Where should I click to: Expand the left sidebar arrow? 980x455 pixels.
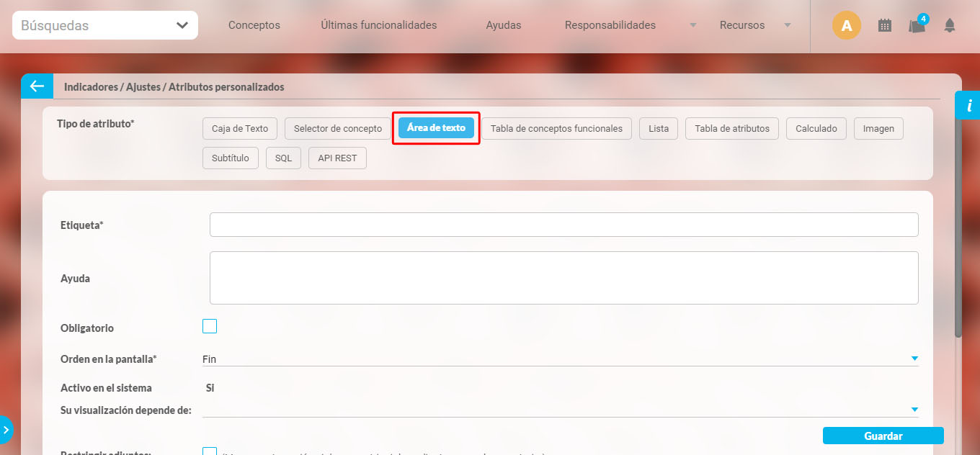click(x=6, y=430)
